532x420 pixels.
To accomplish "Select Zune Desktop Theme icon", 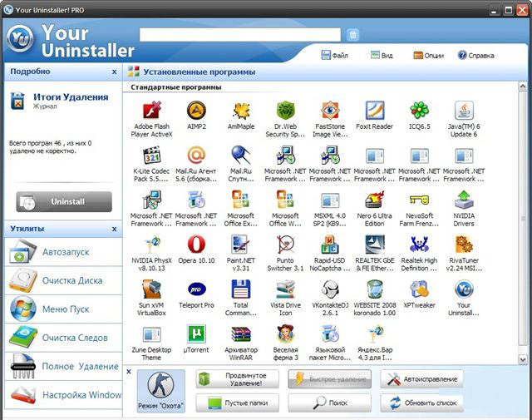I will click(151, 334).
